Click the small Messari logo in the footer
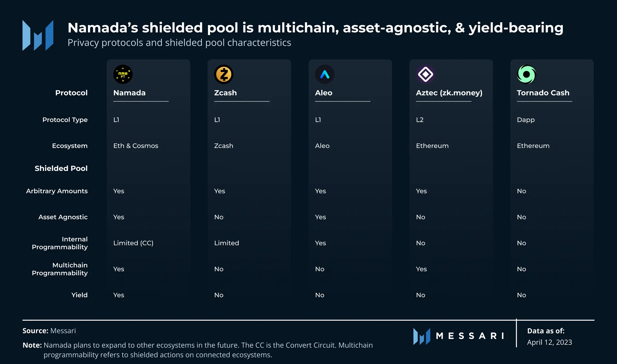This screenshot has width=617, height=364. (x=422, y=336)
